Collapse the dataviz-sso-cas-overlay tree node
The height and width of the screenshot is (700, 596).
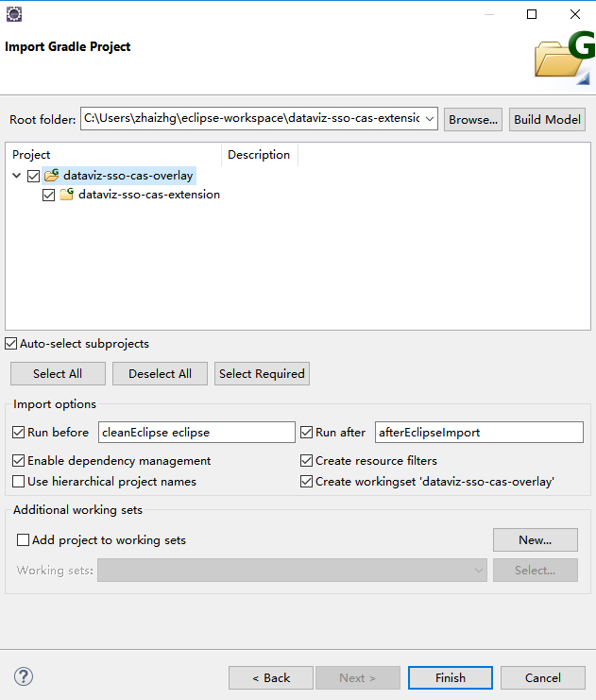coord(16,176)
